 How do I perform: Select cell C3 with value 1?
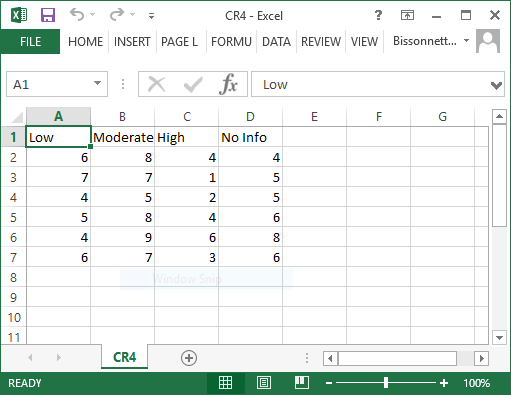186,177
